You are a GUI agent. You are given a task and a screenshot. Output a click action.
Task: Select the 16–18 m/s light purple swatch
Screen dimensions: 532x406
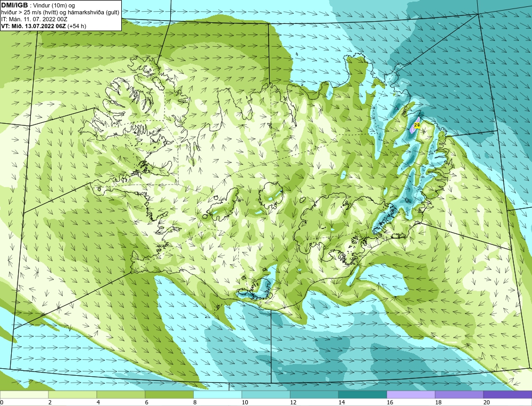[411, 394]
